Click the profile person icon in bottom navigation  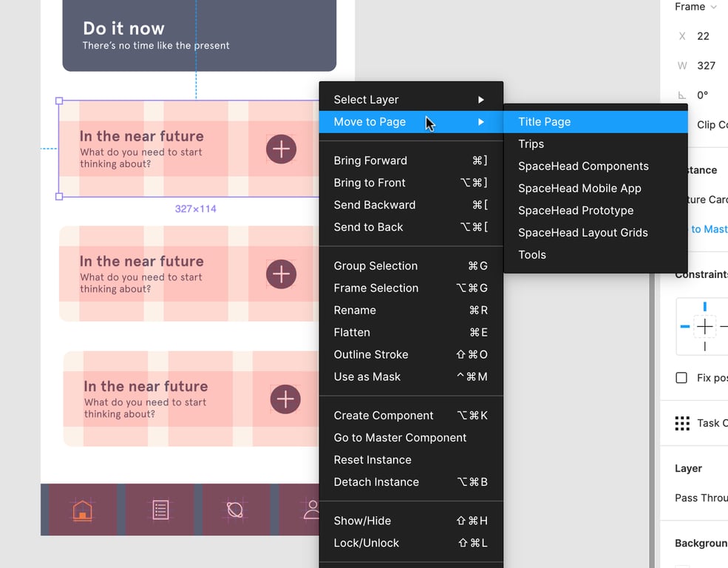click(311, 509)
